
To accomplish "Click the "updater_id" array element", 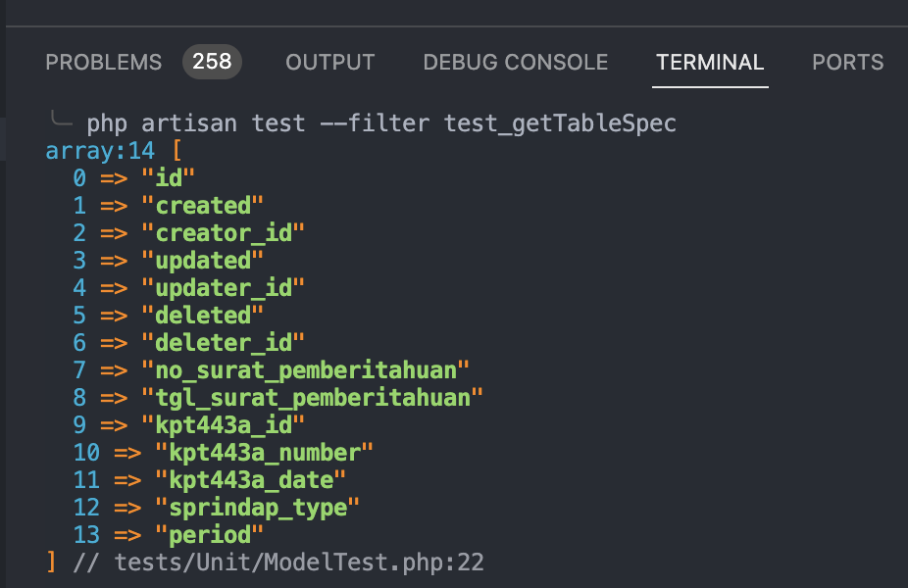I will 225,288.
